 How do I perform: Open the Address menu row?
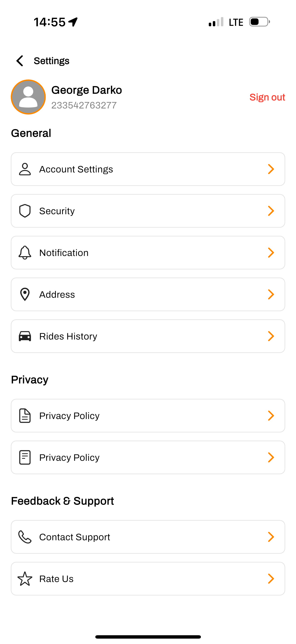148,295
